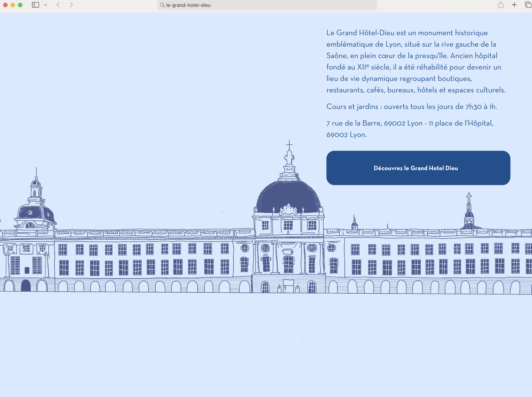Click the magnifier icon in the address bar
The image size is (532, 397).
coord(162,5)
